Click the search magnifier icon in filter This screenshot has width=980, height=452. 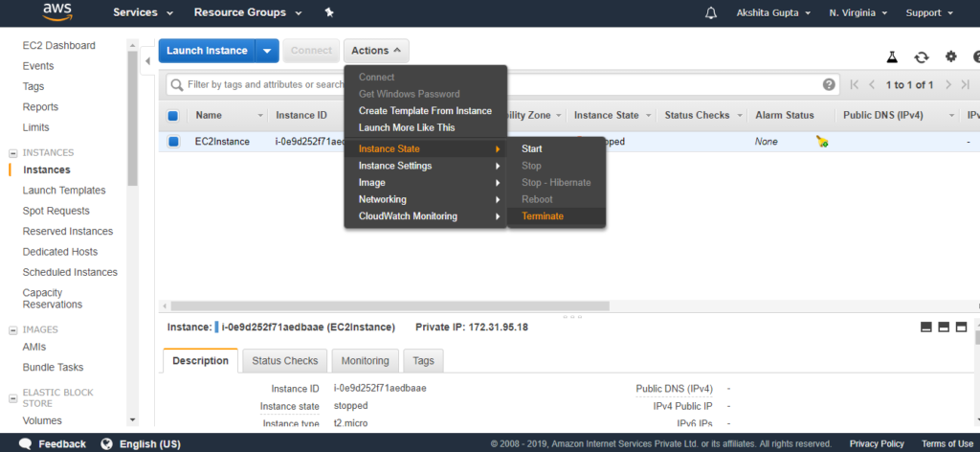pyautogui.click(x=177, y=84)
